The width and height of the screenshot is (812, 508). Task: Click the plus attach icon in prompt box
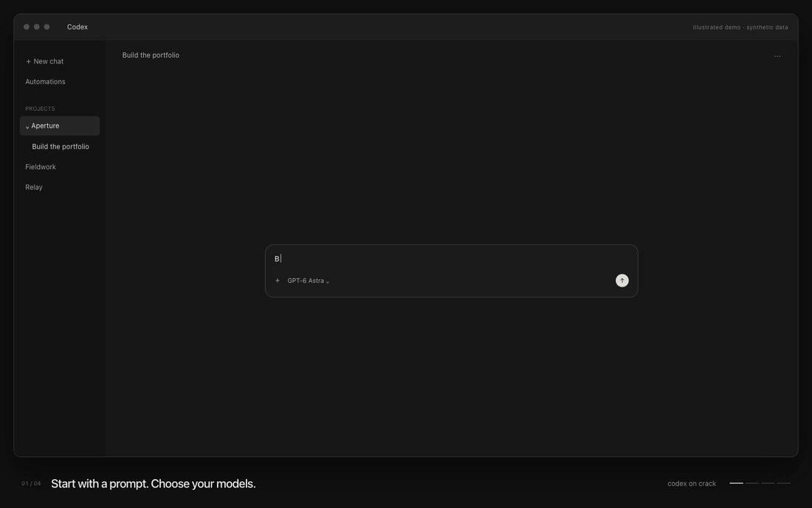[x=277, y=281]
